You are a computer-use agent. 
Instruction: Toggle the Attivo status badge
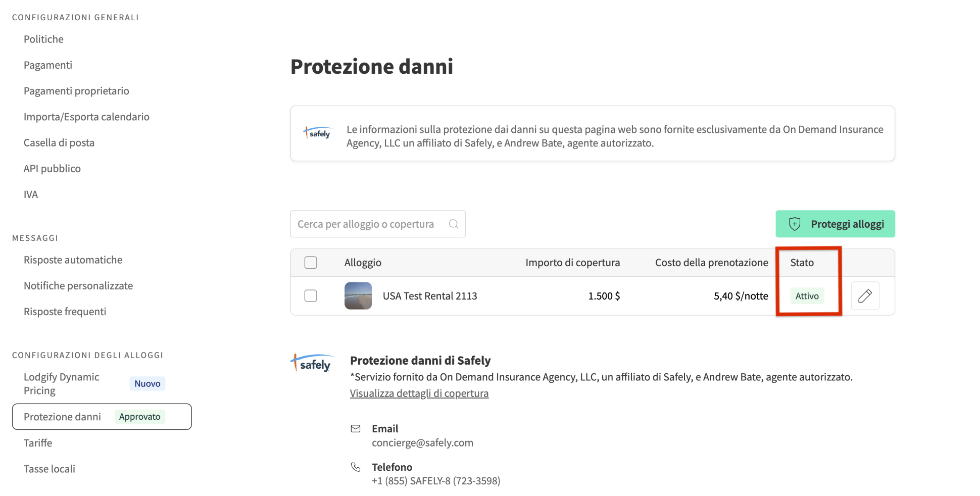pos(807,295)
